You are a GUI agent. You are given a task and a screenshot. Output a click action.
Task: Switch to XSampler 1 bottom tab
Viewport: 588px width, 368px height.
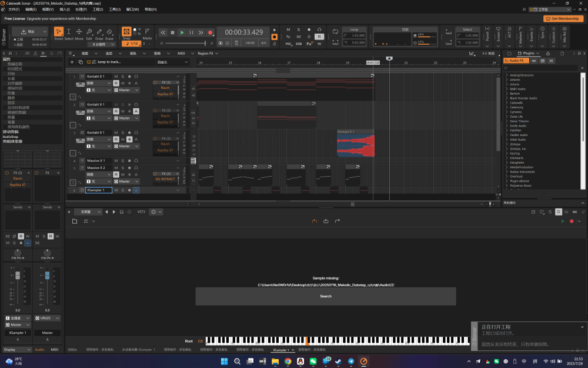click(x=280, y=350)
